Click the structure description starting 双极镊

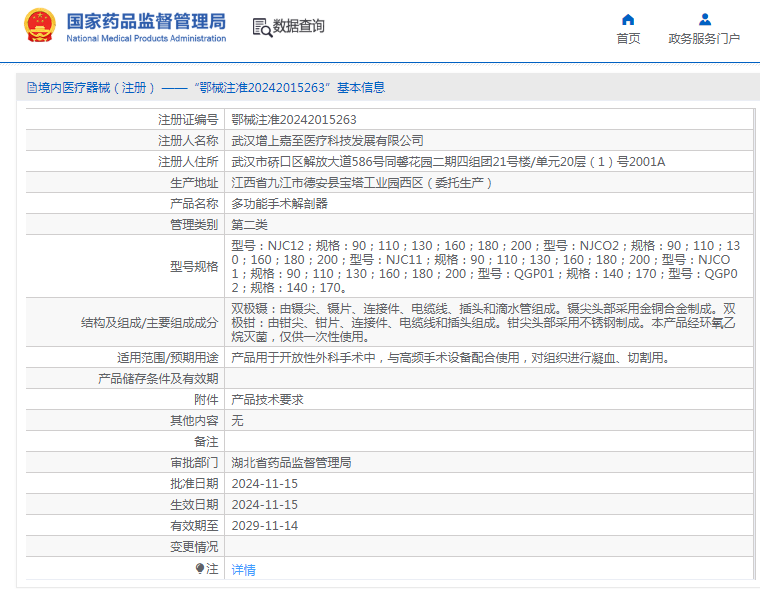pyautogui.click(x=484, y=322)
